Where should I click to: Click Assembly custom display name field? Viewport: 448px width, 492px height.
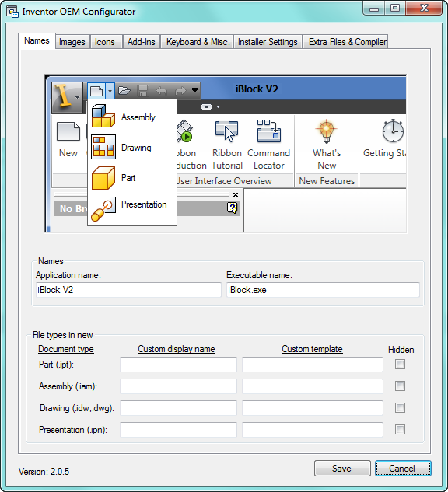pyautogui.click(x=178, y=386)
